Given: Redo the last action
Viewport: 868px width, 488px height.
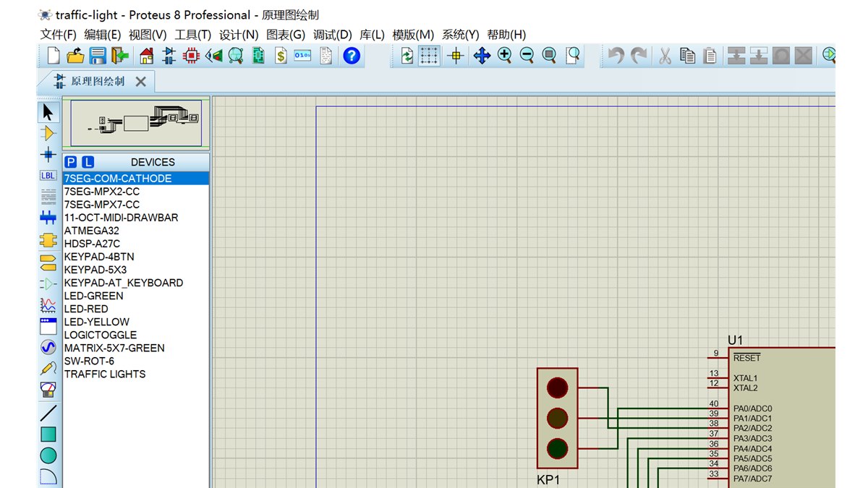Looking at the screenshot, I should (x=639, y=56).
